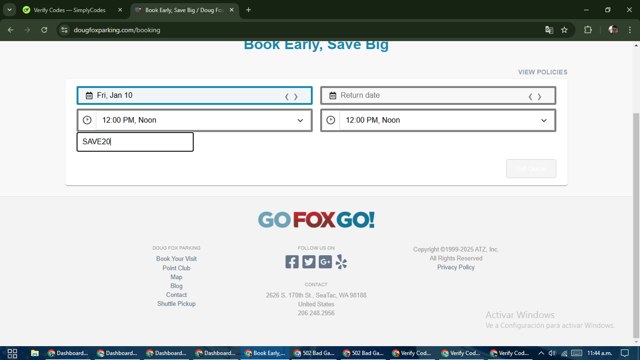The height and width of the screenshot is (360, 640).
Task: Open the notification center icon
Action: pyautogui.click(x=625, y=353)
